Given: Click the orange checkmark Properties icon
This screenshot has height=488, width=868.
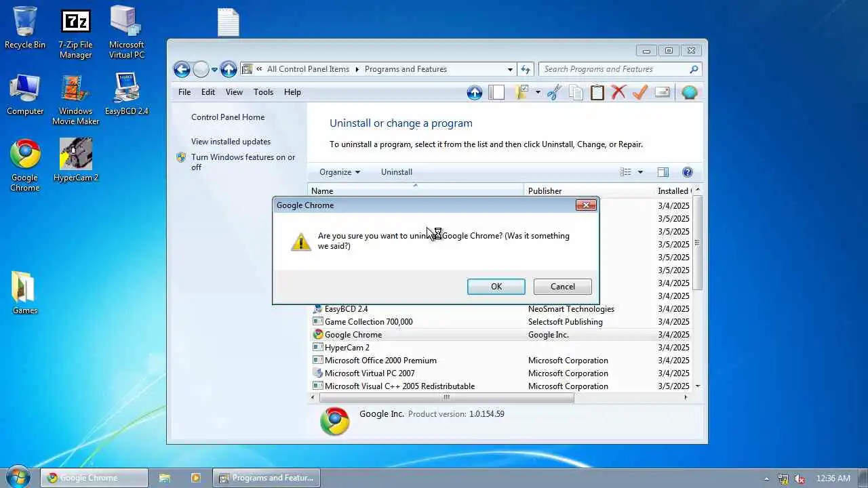Looking at the screenshot, I should pos(640,93).
